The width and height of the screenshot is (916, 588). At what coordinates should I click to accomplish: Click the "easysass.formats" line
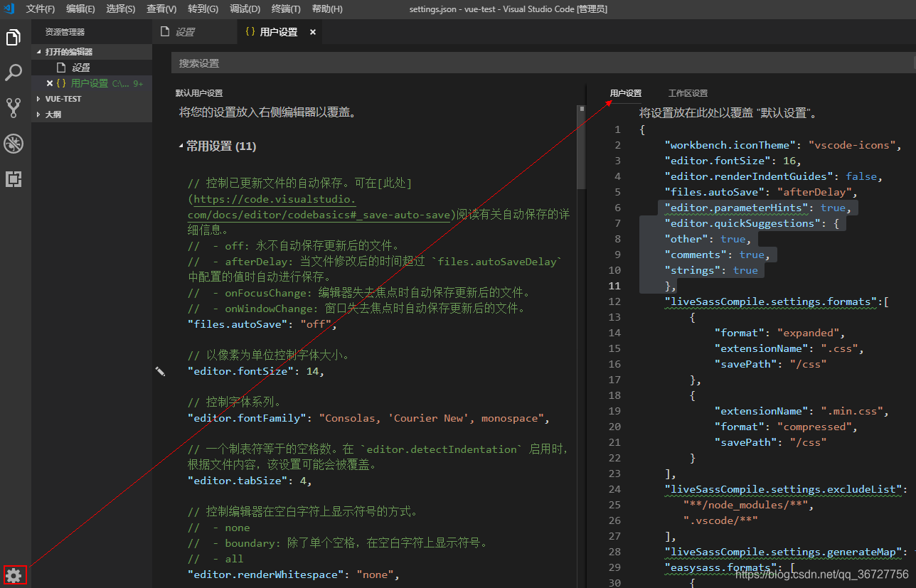pyautogui.click(x=730, y=567)
